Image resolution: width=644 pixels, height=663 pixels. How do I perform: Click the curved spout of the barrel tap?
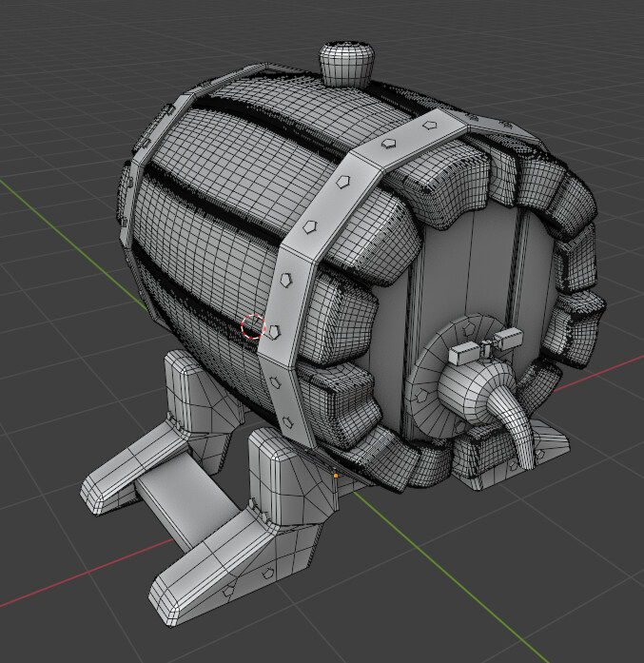point(511,426)
